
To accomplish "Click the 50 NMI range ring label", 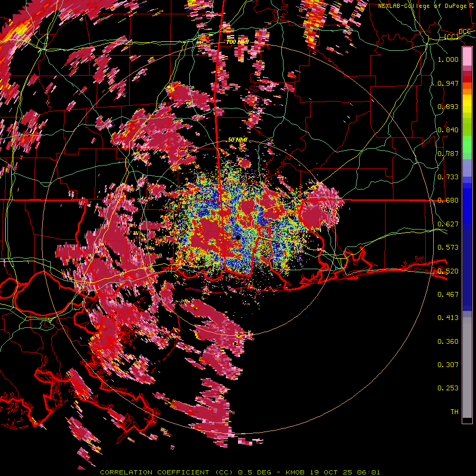I will [x=237, y=140].
